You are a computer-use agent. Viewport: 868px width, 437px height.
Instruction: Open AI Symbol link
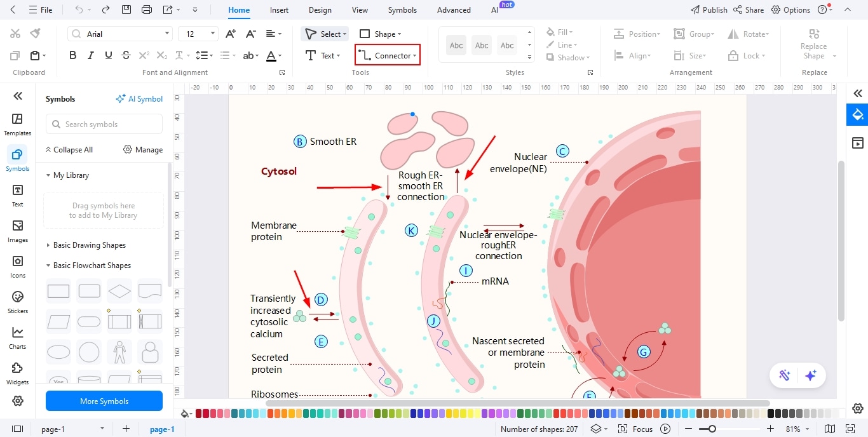click(139, 98)
